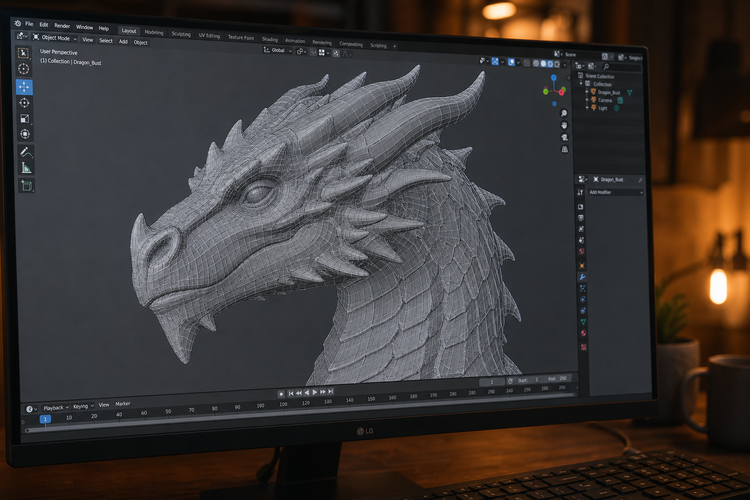Select the Transform tool
Image resolution: width=750 pixels, height=500 pixels.
pos(25,134)
